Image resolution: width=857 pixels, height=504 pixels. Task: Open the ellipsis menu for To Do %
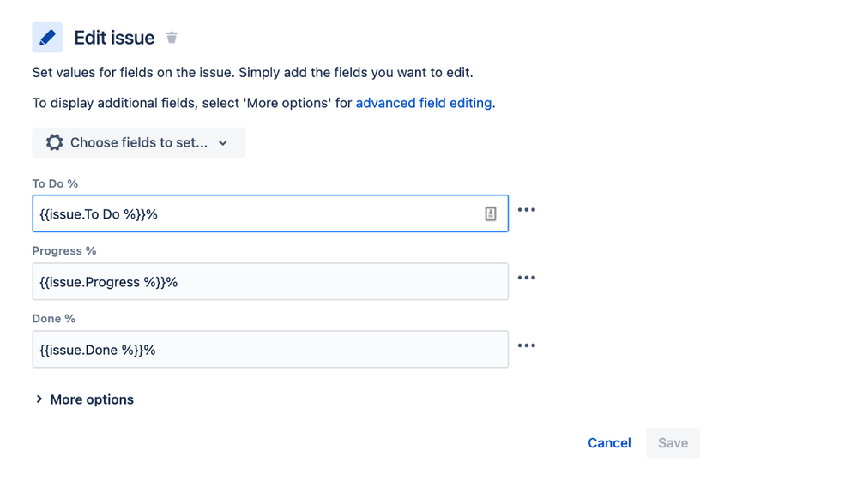527,210
